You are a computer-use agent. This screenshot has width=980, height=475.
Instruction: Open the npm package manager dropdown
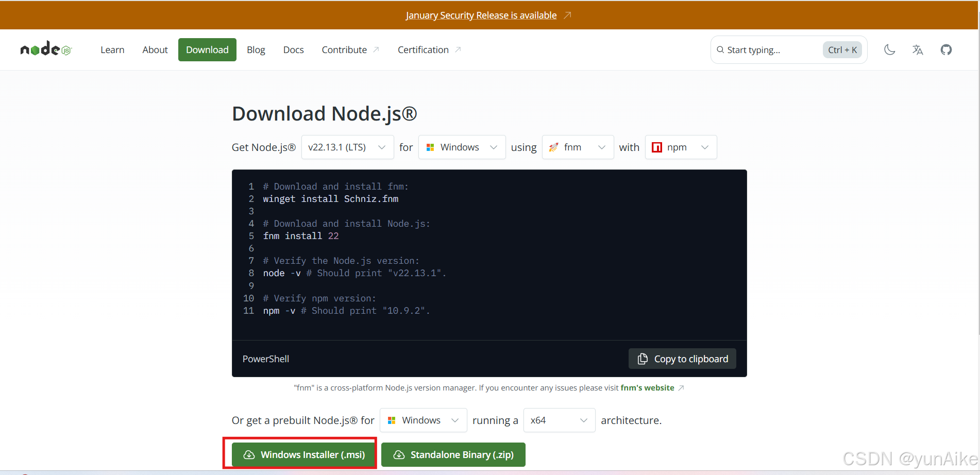click(681, 147)
